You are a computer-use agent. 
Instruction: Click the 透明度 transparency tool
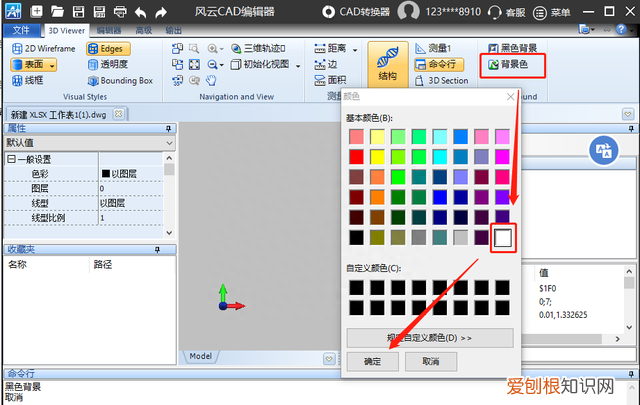point(112,64)
